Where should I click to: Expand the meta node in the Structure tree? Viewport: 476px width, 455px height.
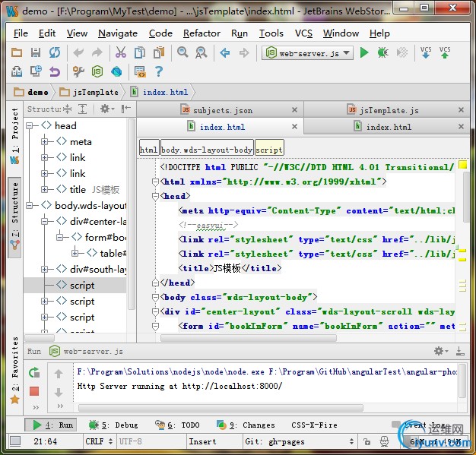coord(45,141)
